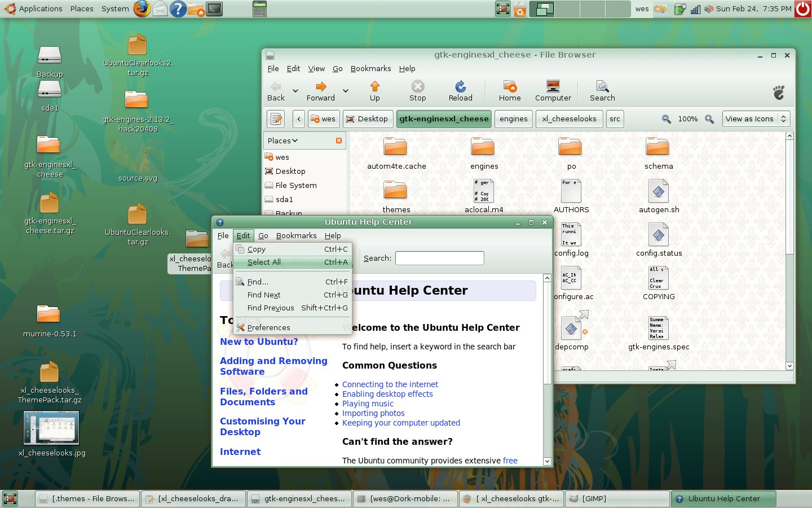
Task: Choose Find... from the Edit menu
Action: click(293, 282)
